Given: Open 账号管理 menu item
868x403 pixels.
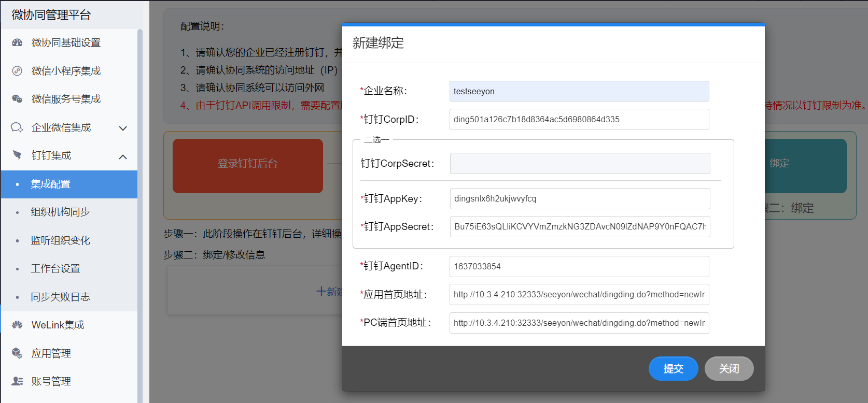Looking at the screenshot, I should point(69,381).
